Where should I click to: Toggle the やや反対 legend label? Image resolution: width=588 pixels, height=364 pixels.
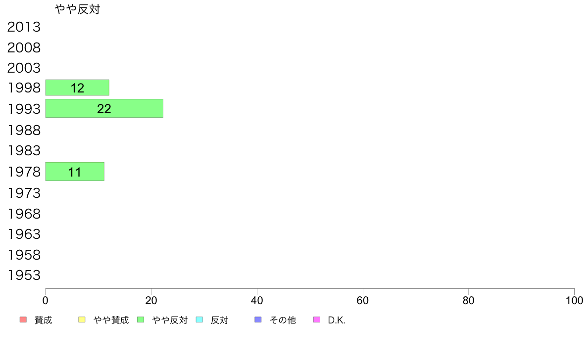(x=170, y=320)
